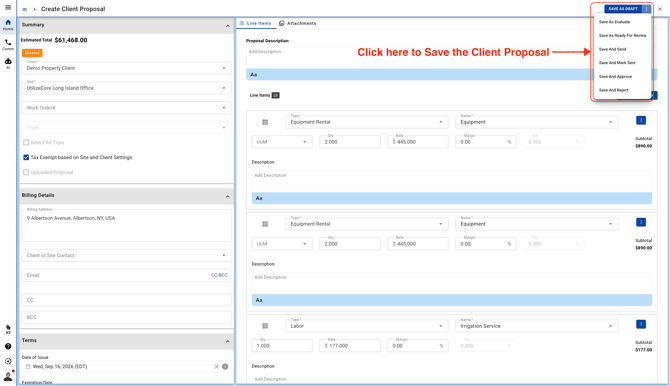The height and width of the screenshot is (386, 670).
Task: Open Name dropdown showing Irrigation Service
Action: tap(537, 326)
